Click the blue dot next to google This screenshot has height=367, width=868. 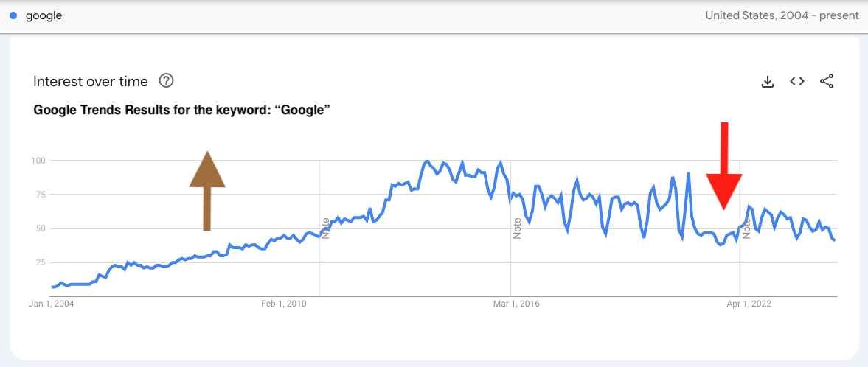pos(13,15)
